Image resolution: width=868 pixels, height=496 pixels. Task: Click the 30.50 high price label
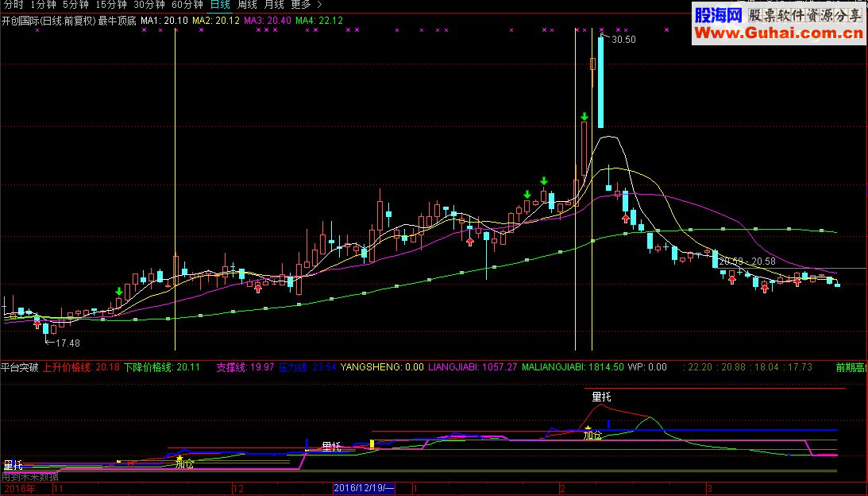click(624, 40)
